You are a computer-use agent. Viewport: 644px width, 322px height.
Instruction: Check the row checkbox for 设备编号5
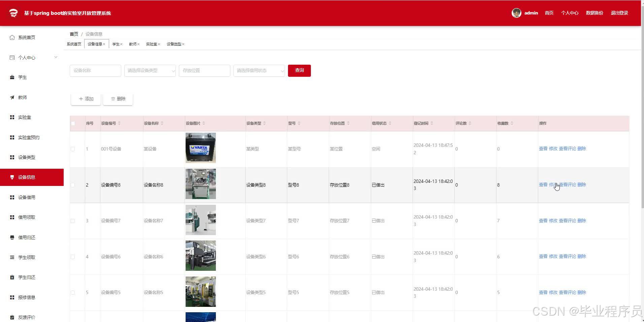coord(73,293)
